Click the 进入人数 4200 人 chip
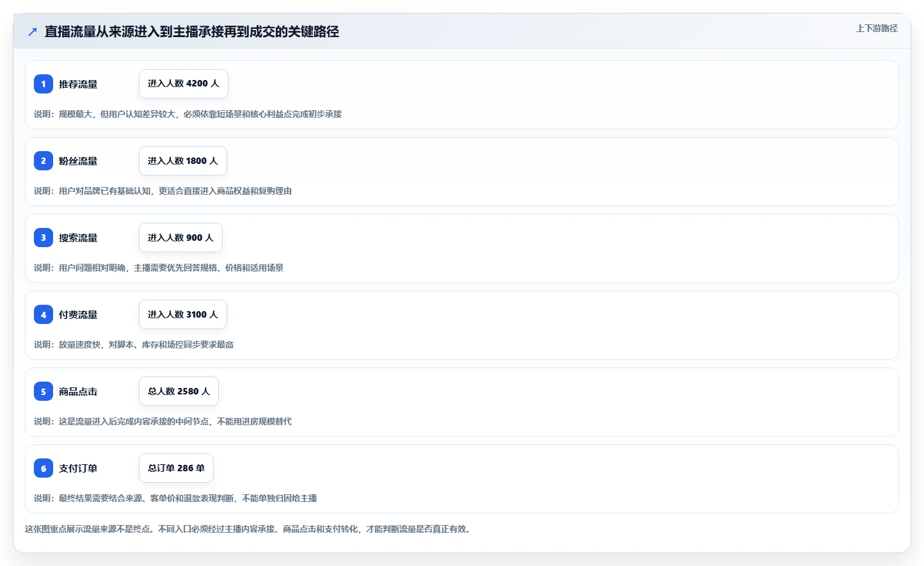 pyautogui.click(x=184, y=84)
